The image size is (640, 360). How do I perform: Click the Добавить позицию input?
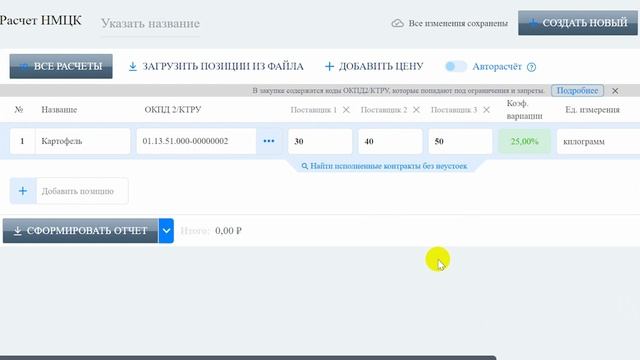(82, 191)
